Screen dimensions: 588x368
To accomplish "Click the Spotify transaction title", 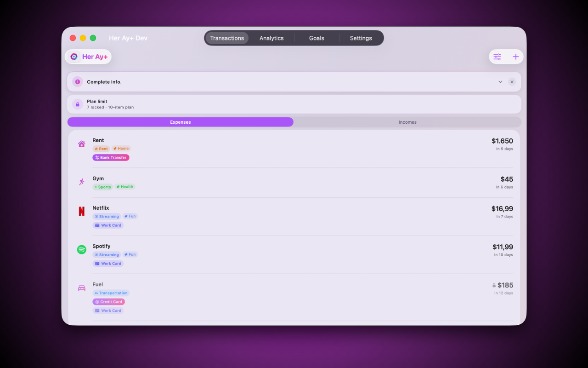I will click(102, 246).
